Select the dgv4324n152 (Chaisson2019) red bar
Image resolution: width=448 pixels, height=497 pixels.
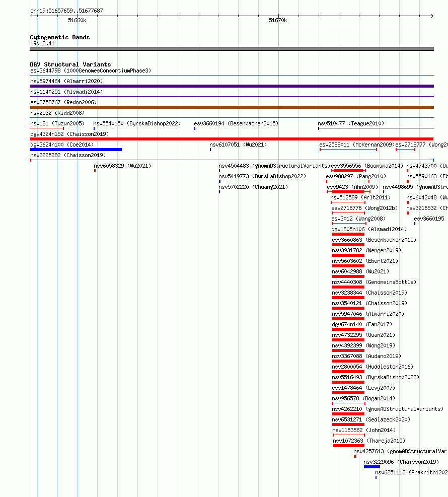(232, 139)
